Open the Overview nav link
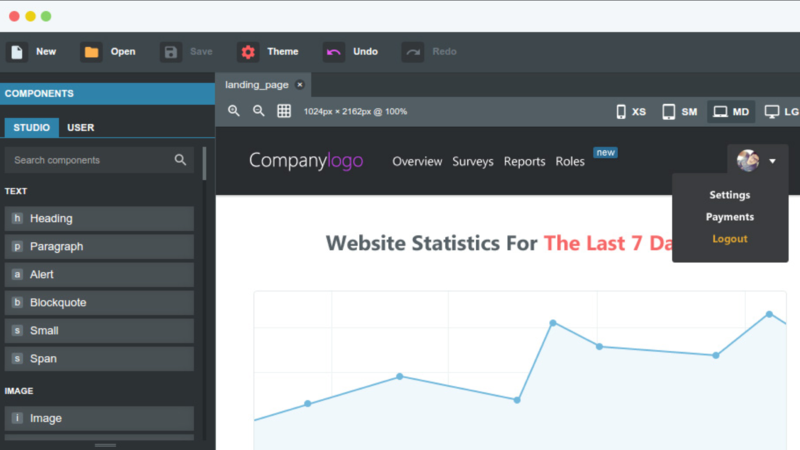This screenshot has height=450, width=800. pos(417,161)
